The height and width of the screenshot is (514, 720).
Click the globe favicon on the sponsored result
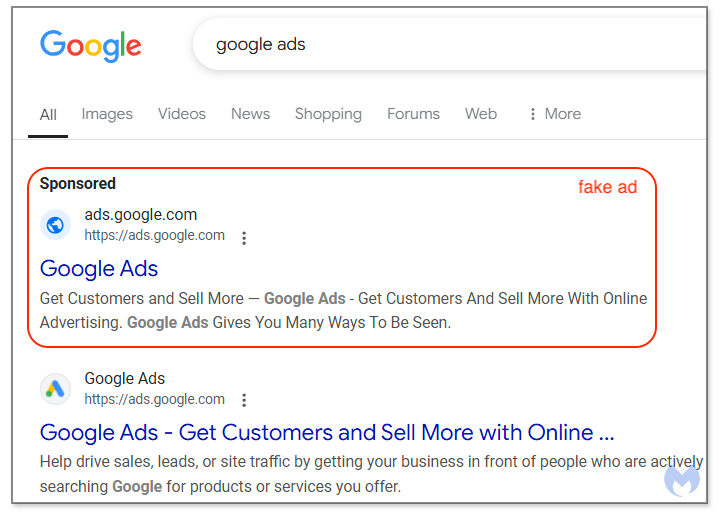[56, 225]
